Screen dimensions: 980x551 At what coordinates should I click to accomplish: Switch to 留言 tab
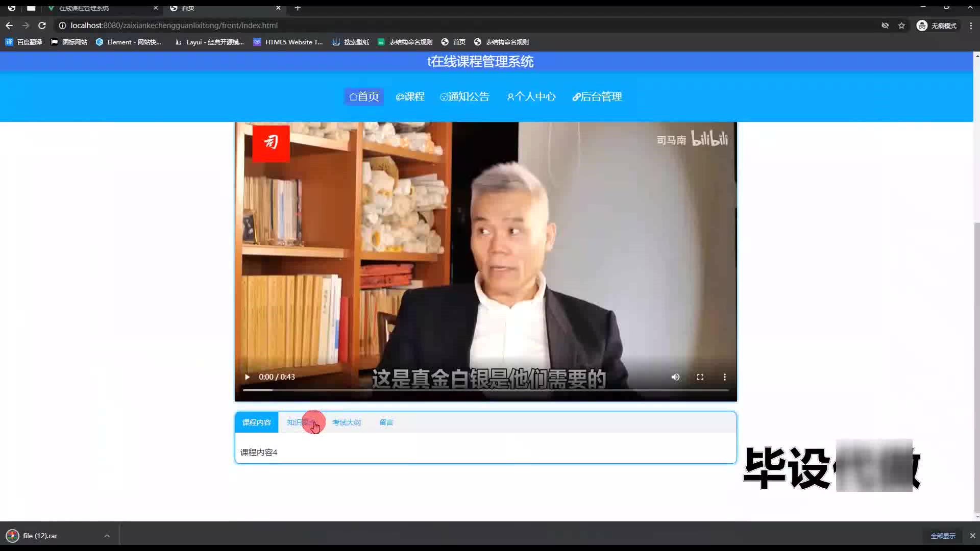tap(386, 422)
